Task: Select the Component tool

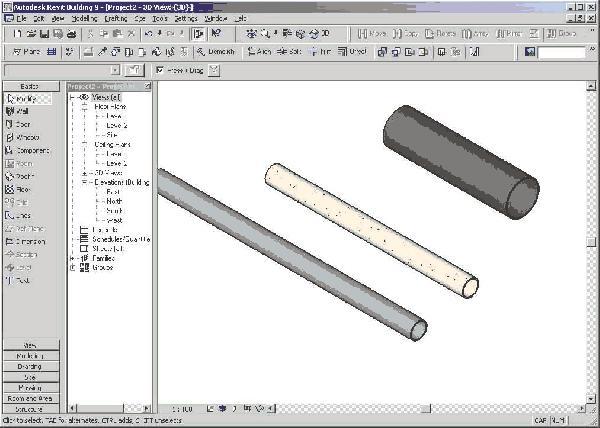Action: point(27,150)
